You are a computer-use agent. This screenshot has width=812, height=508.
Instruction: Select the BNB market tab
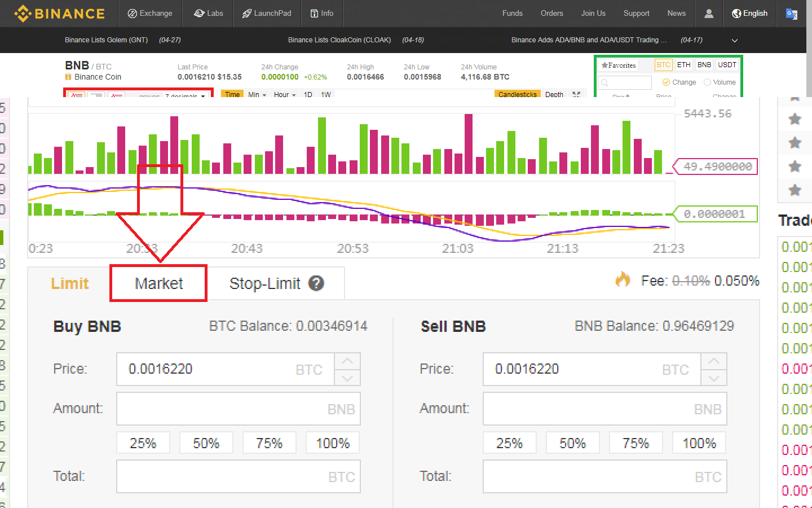(x=704, y=65)
